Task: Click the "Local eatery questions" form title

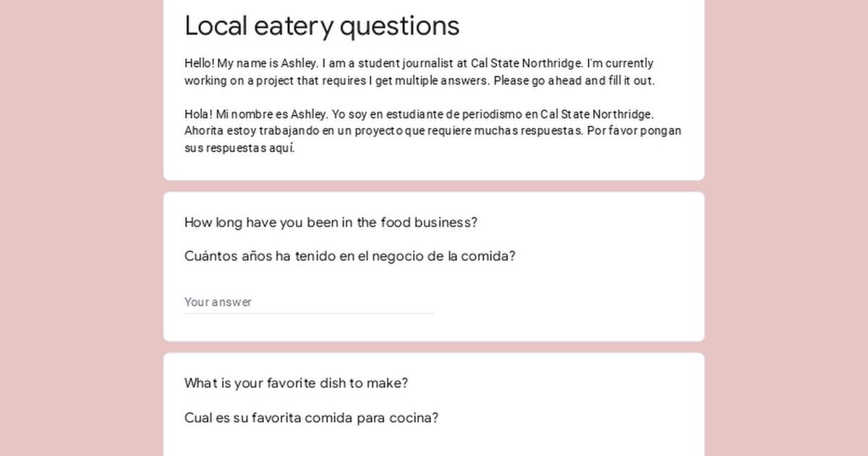Action: click(x=322, y=25)
